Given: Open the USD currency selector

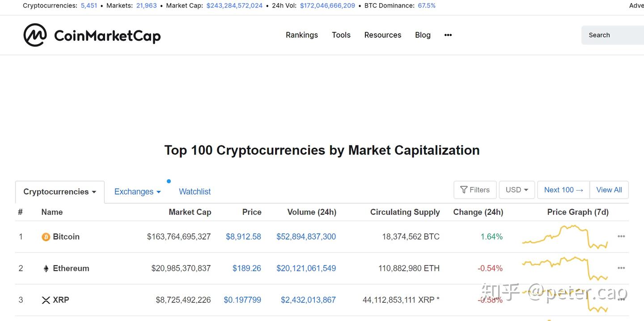Looking at the screenshot, I should click(517, 190).
